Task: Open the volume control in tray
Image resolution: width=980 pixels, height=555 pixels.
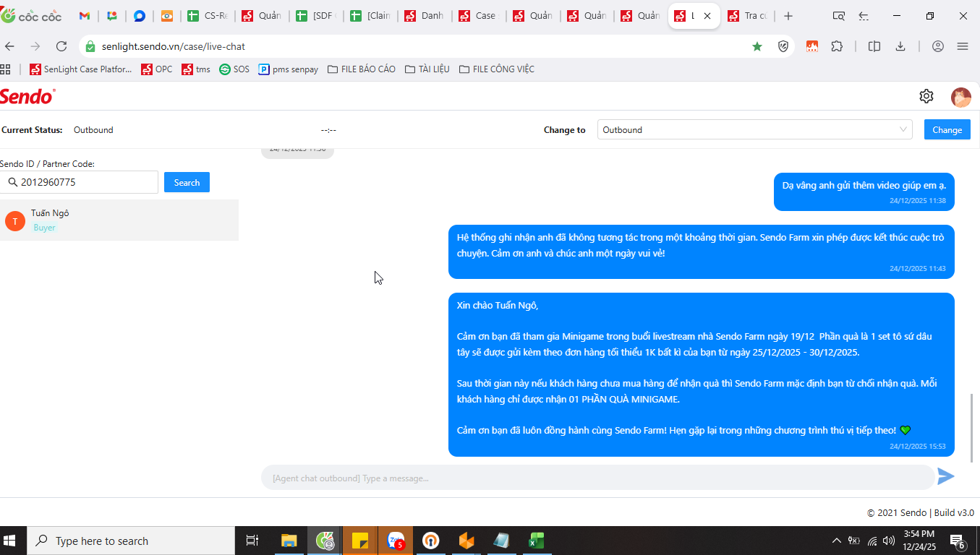Action: pos(889,541)
